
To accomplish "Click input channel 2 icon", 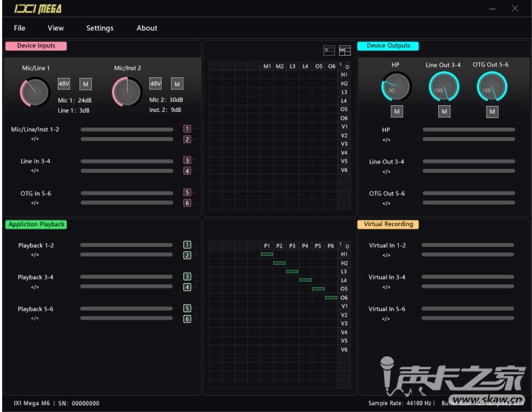I will 187,139.
